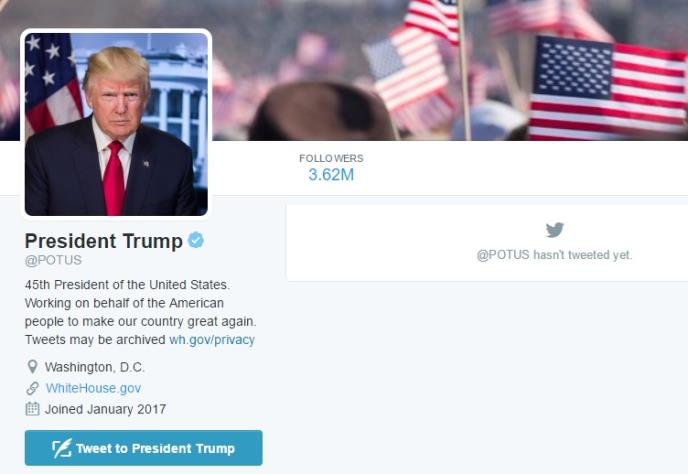Open the WhiteHouse.gov website link
Image resolution: width=688 pixels, height=474 pixels.
tap(93, 388)
